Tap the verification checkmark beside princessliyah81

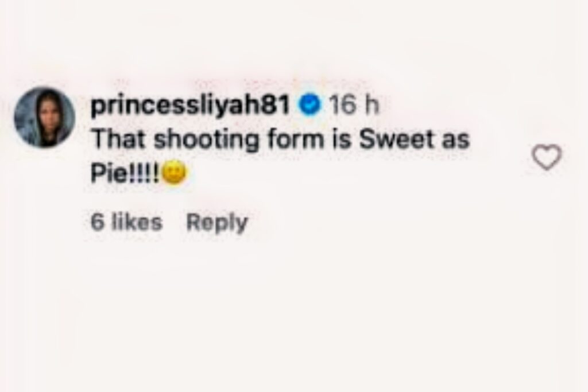[x=311, y=104]
